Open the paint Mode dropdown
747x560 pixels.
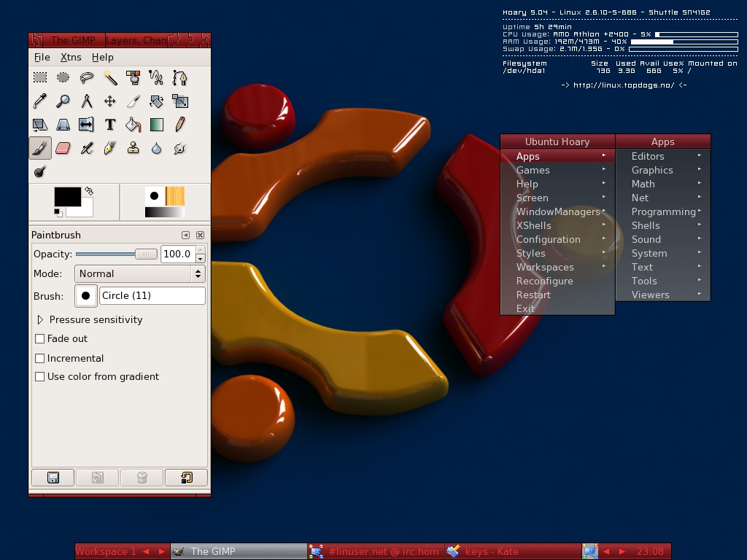pos(140,274)
